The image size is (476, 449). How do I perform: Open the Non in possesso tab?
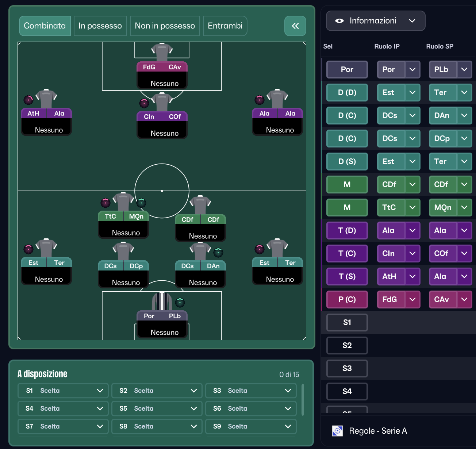(x=165, y=26)
